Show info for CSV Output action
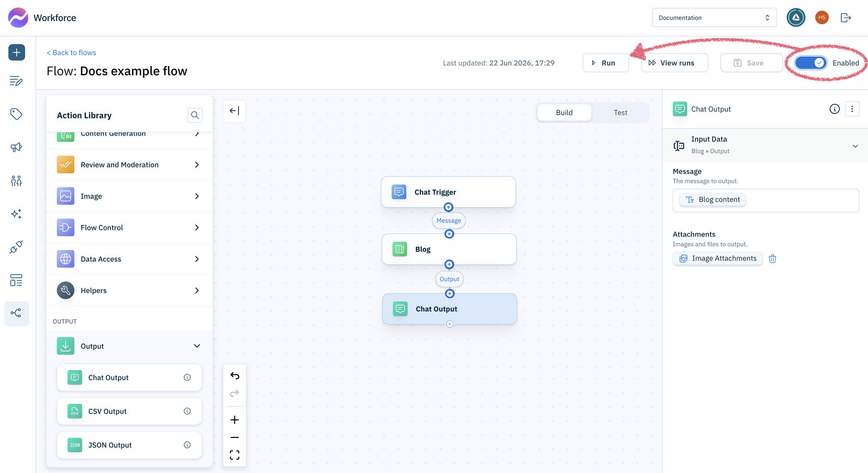Image resolution: width=868 pixels, height=473 pixels. (187, 411)
